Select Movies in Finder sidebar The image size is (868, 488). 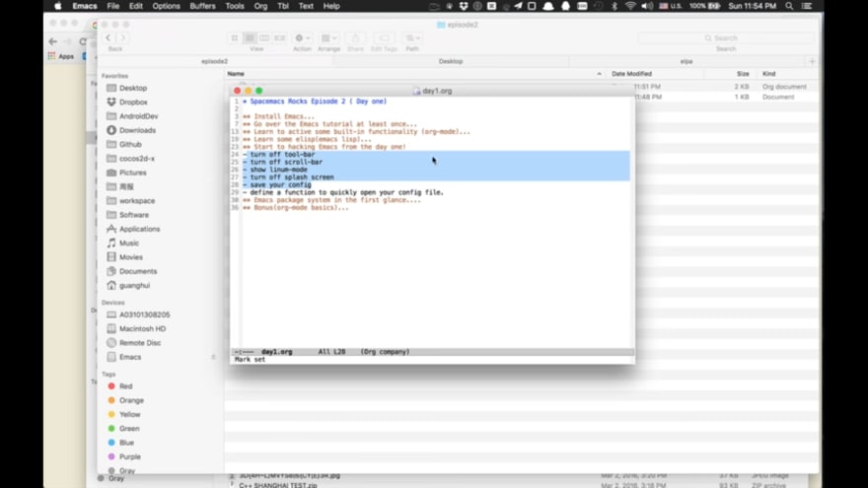[x=130, y=257]
